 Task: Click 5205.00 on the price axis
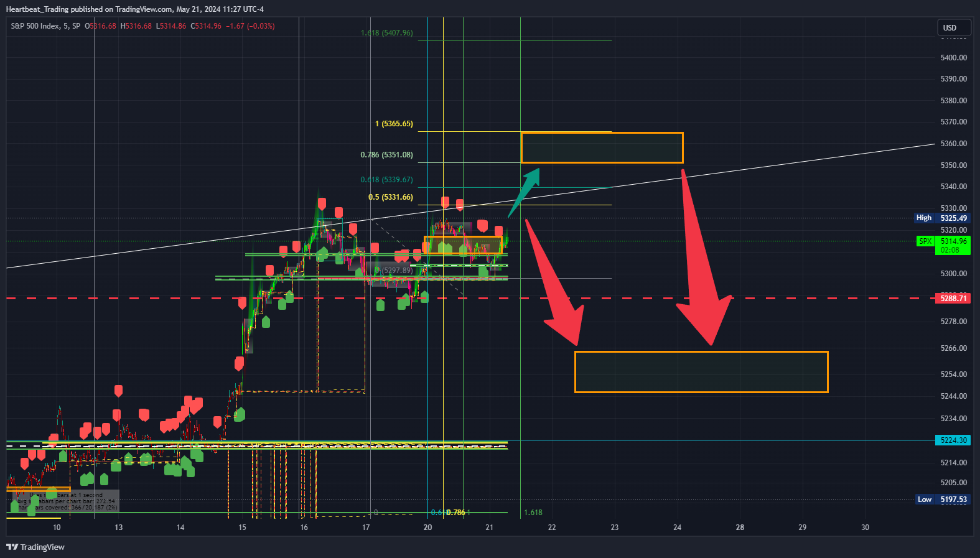(x=954, y=483)
